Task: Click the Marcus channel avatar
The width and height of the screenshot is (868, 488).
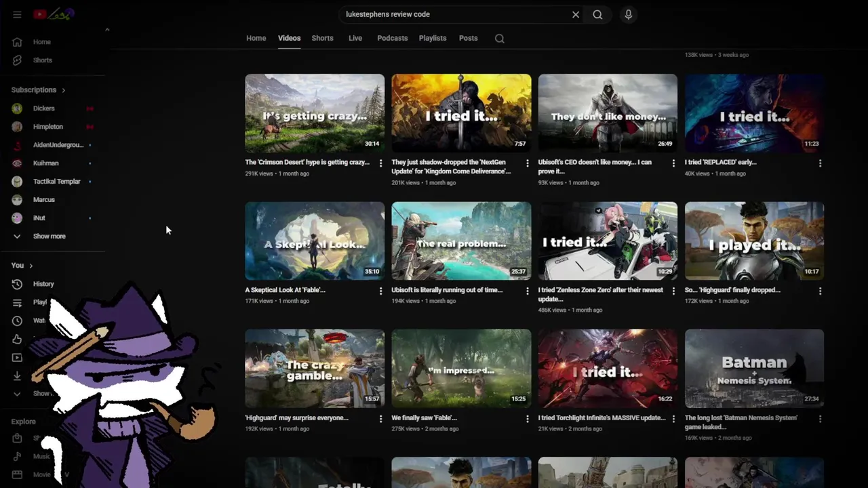Action: coord(18,200)
